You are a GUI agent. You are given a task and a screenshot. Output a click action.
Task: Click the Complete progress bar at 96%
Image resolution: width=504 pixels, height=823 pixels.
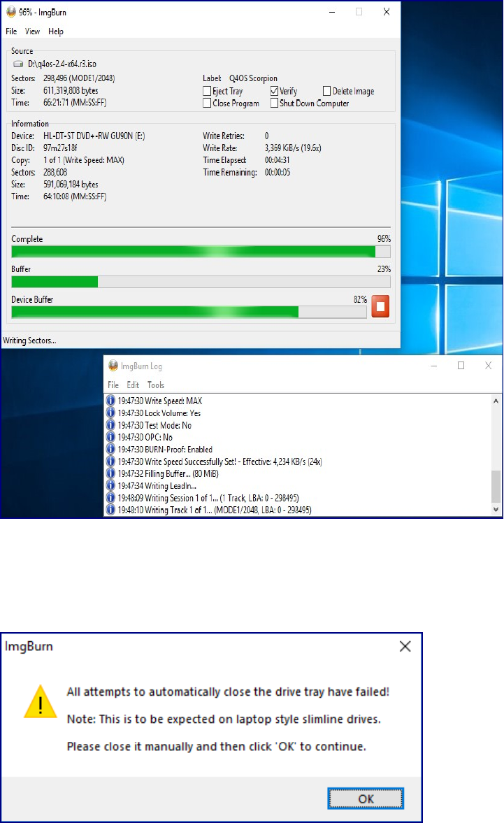point(201,252)
